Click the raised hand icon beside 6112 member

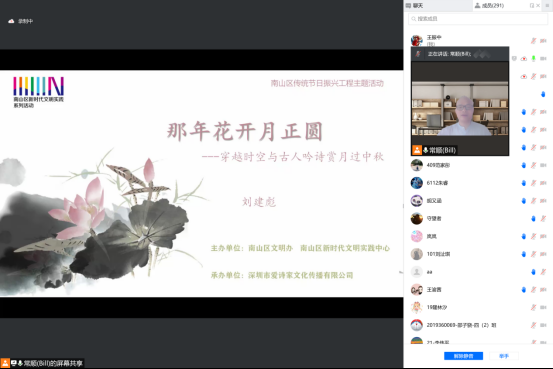pos(524,183)
